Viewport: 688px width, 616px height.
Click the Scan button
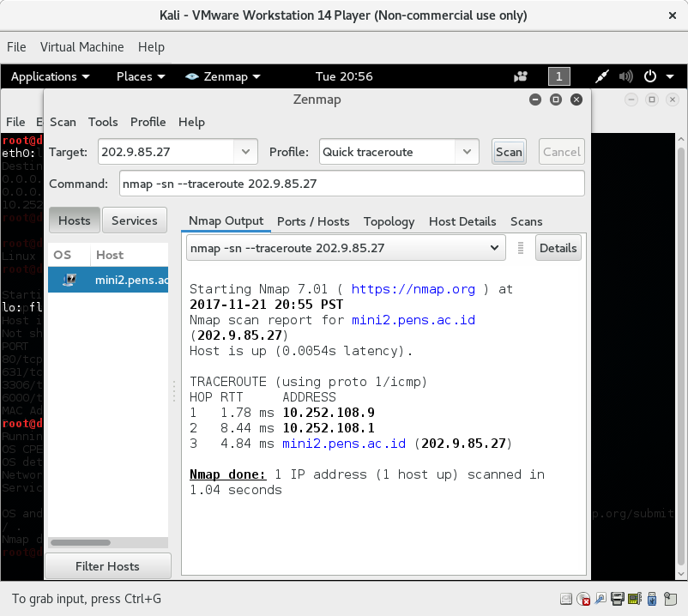click(x=509, y=152)
